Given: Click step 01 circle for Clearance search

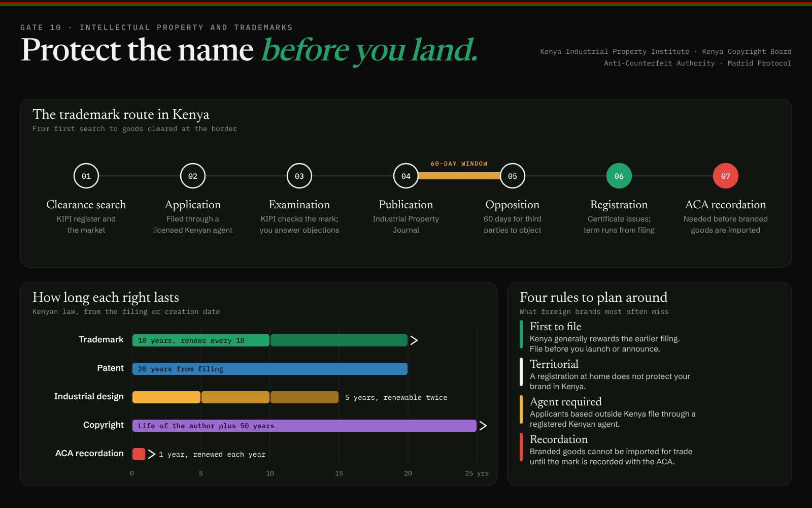Looking at the screenshot, I should 86,176.
